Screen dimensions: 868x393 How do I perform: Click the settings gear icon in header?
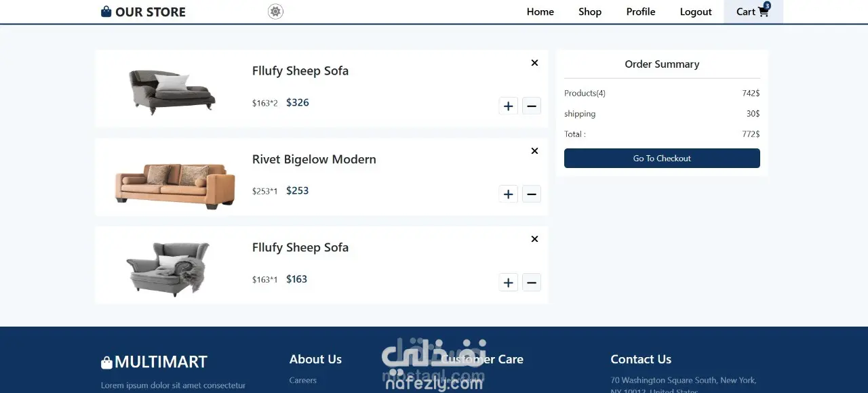click(275, 12)
